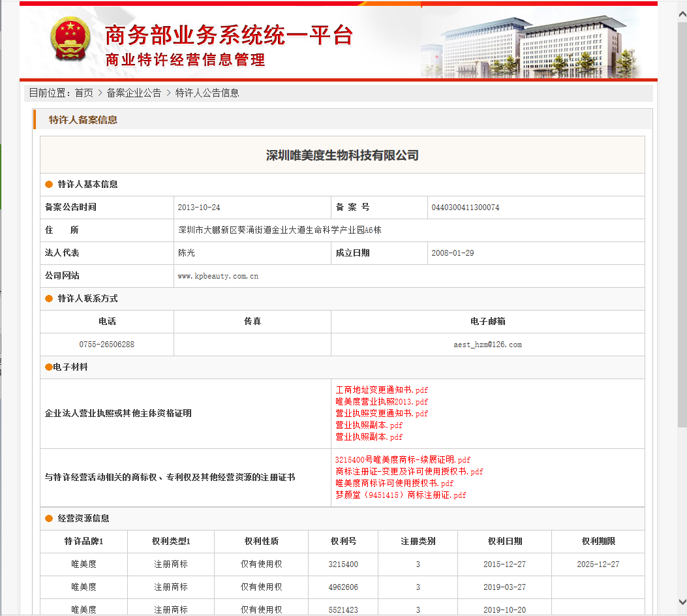This screenshot has width=687, height=616.
Task: Open 商标注册证-变更及许可使用授权书.pdf
Action: pyautogui.click(x=409, y=472)
